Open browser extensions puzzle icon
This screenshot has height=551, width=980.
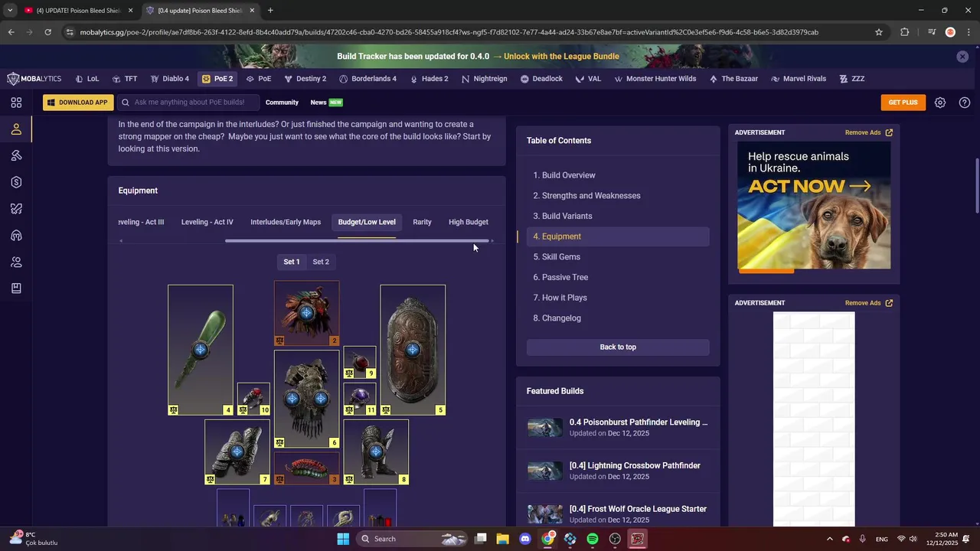pos(904,32)
